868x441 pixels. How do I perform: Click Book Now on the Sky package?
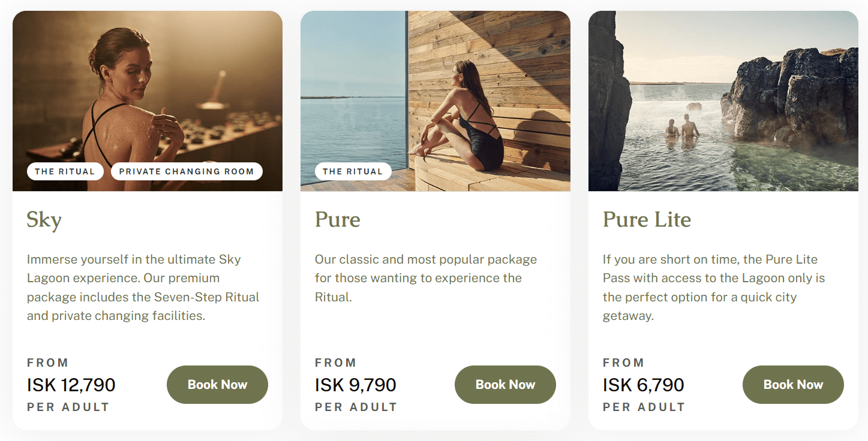click(217, 385)
